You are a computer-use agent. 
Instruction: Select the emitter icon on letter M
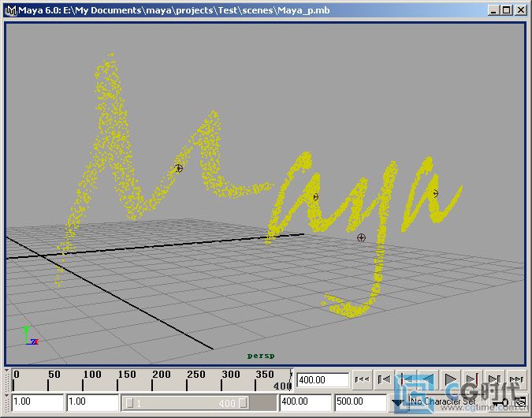[178, 168]
